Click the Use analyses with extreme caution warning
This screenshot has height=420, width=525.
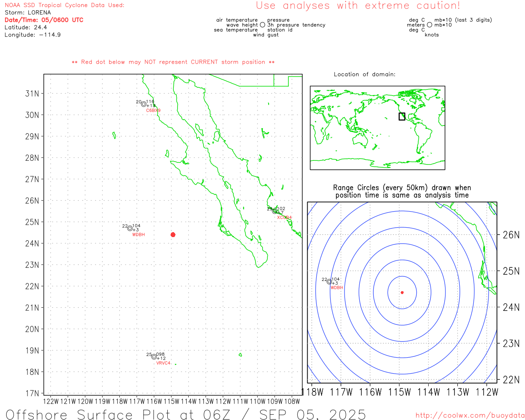click(358, 6)
